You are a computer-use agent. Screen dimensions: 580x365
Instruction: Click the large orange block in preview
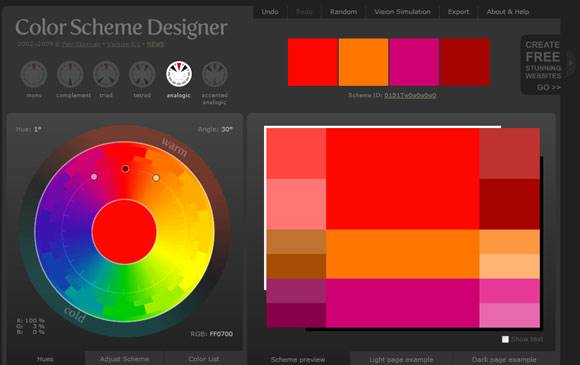(x=403, y=254)
